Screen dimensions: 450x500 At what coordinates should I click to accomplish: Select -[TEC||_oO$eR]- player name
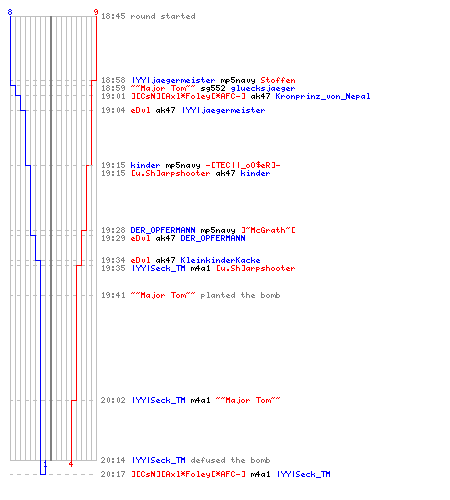point(243,165)
